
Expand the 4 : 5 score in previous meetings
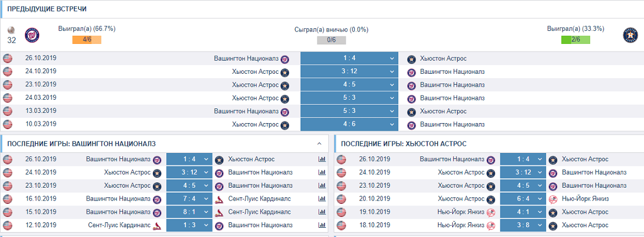coord(349,85)
